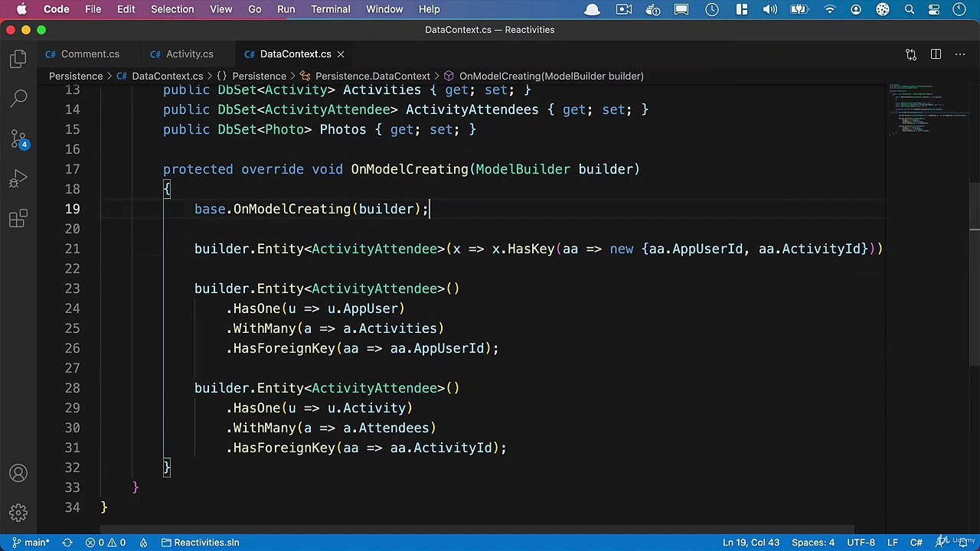Screen dimensions: 980x551
Task: Open the Explorer view in the activity bar
Action: 18,59
